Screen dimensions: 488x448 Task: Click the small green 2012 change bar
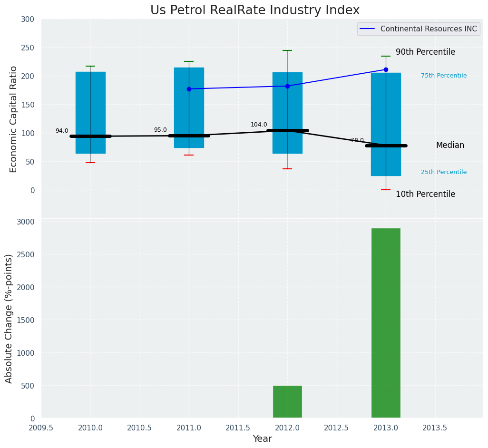click(287, 402)
